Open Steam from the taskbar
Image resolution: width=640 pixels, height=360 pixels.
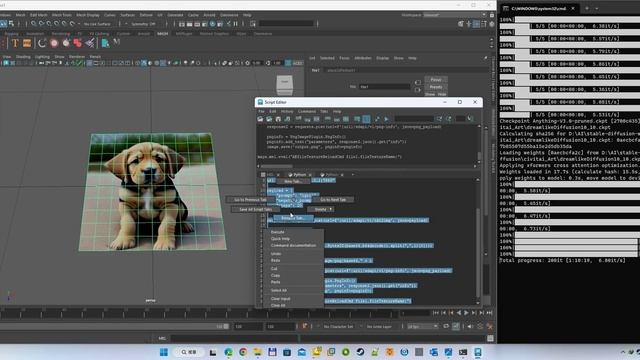[x=360, y=352]
